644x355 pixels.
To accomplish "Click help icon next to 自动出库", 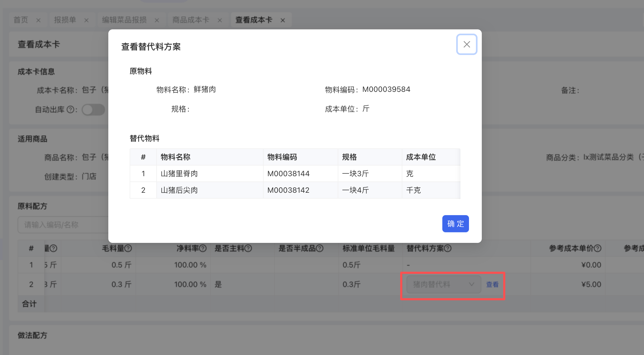I will [x=70, y=110].
